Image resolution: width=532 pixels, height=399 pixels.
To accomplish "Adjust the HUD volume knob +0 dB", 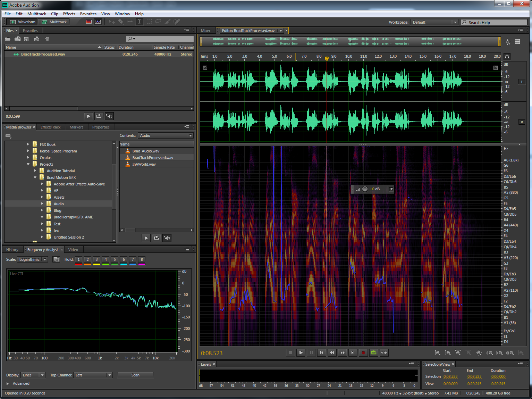I will pyautogui.click(x=365, y=189).
